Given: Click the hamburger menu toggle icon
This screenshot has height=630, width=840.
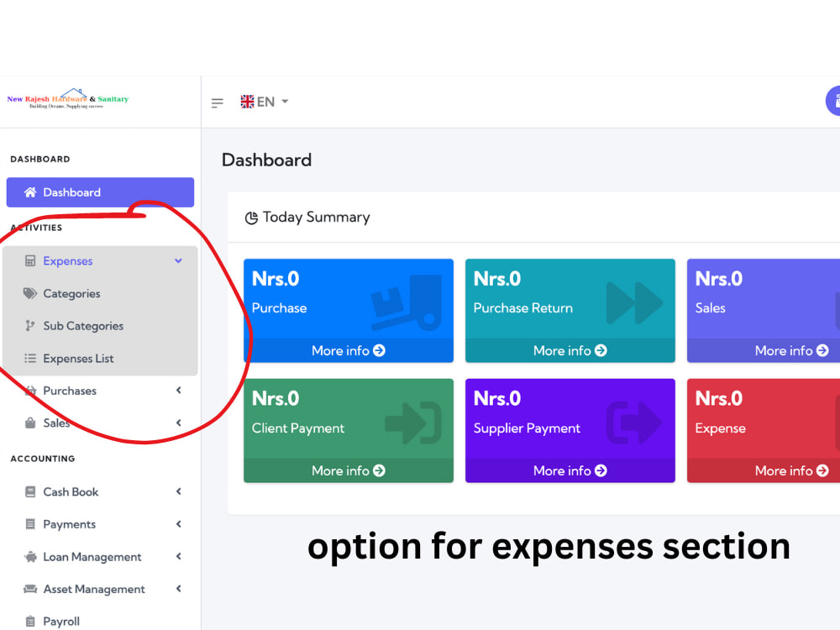Looking at the screenshot, I should tap(217, 102).
